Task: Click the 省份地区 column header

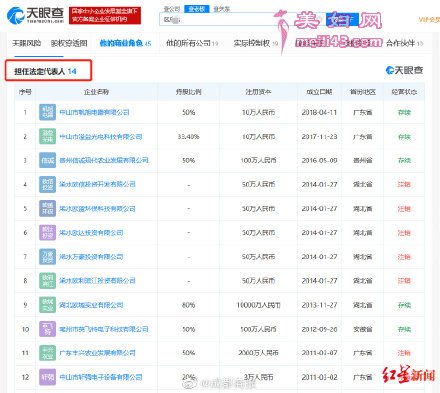Action: [x=363, y=92]
